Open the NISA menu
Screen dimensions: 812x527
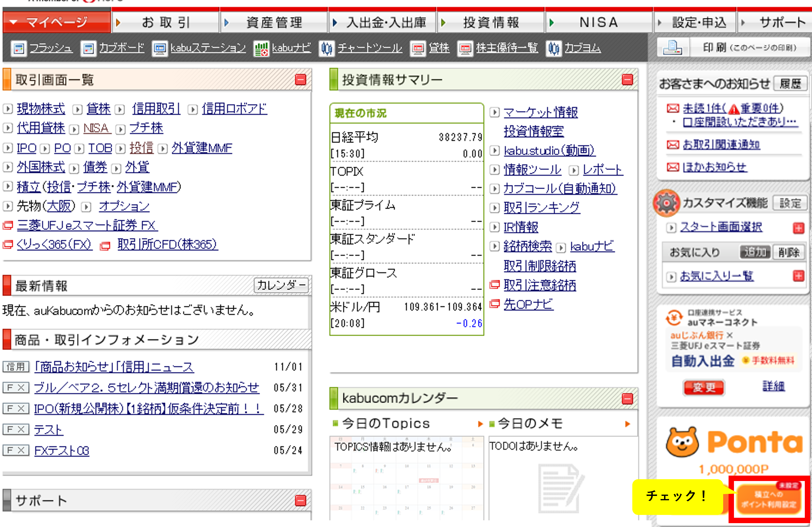599,22
